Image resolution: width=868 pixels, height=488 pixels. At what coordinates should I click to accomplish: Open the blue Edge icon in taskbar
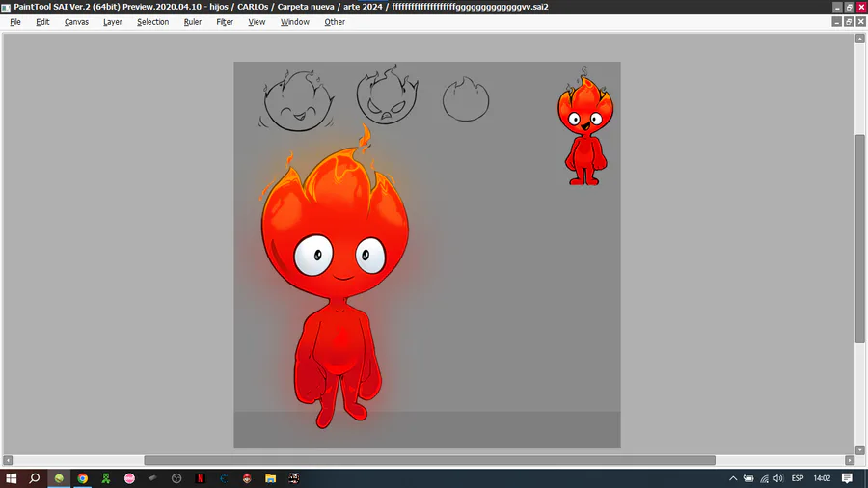click(224, 478)
